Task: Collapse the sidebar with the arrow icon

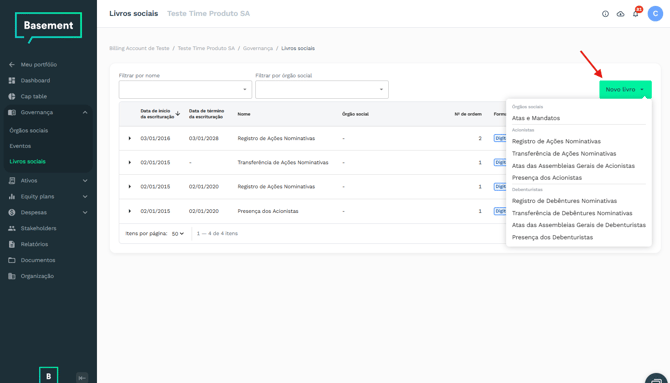Action: (x=82, y=378)
